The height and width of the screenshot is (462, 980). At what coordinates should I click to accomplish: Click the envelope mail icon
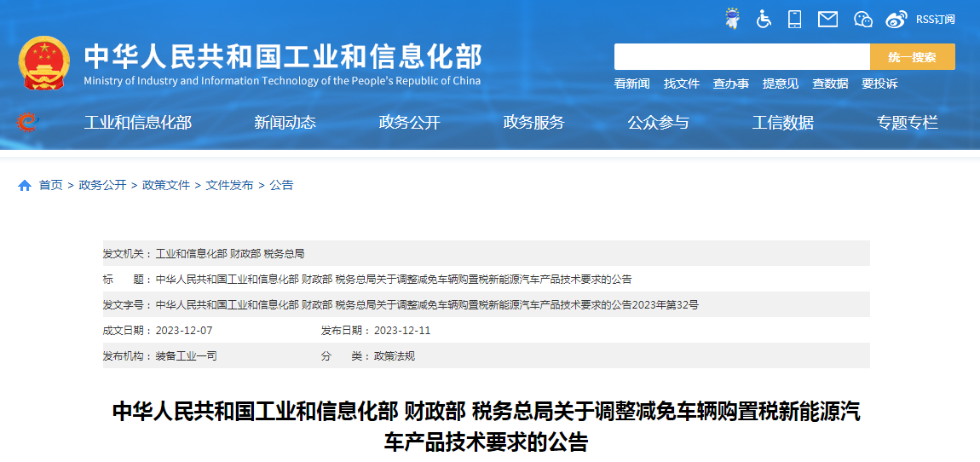(827, 19)
